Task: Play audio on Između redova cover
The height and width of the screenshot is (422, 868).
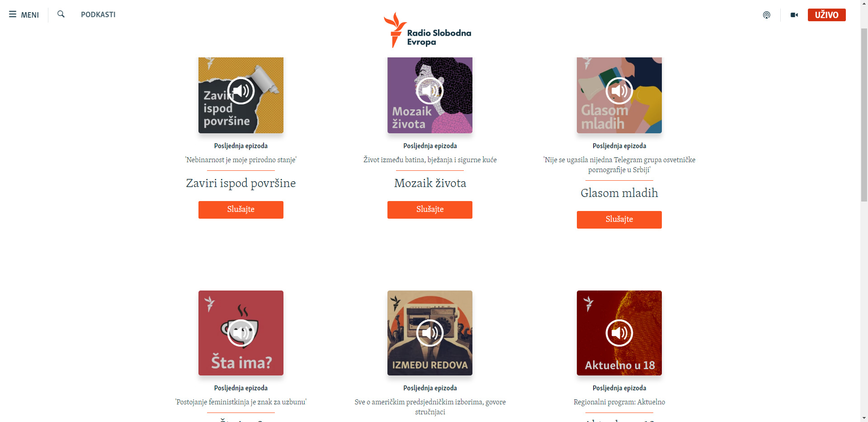Action: pyautogui.click(x=430, y=333)
